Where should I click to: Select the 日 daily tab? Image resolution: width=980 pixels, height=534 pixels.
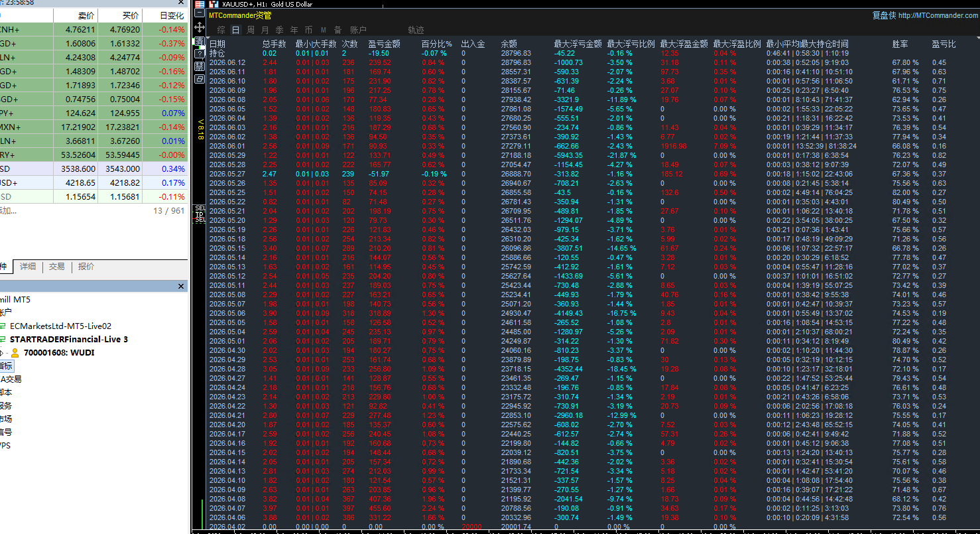coord(235,30)
